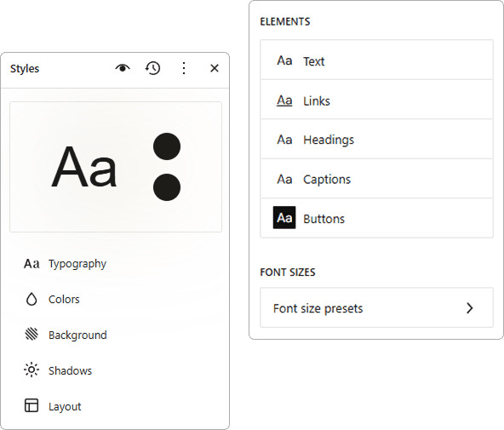Expand Font size presets chevron
The width and height of the screenshot is (504, 430).
click(470, 308)
